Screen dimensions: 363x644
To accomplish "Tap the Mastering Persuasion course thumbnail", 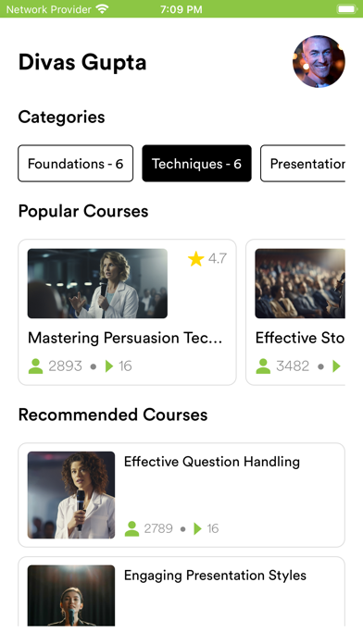I will click(97, 283).
